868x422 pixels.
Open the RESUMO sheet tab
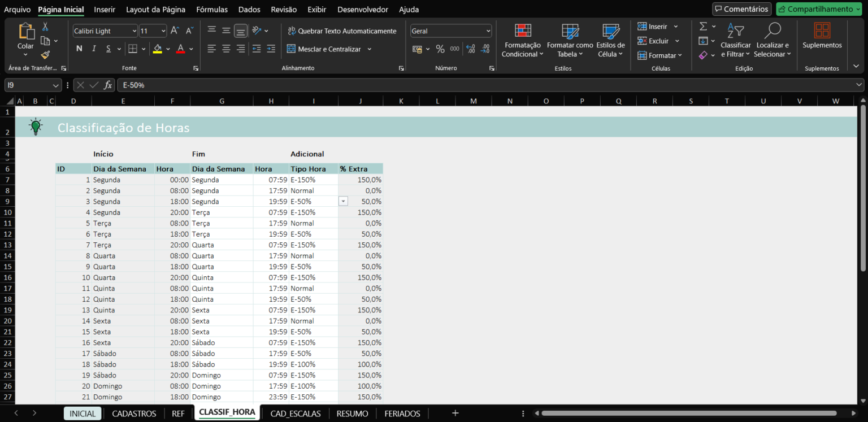pos(352,414)
